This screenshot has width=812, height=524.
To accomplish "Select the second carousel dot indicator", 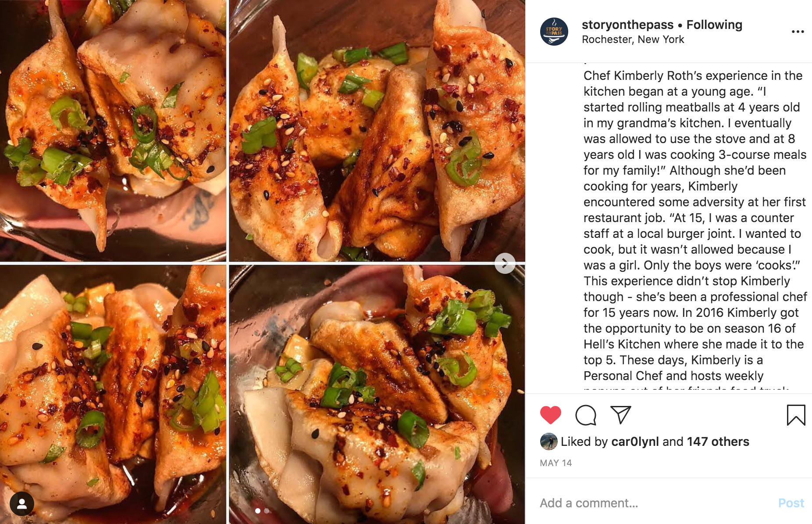I will (x=267, y=510).
